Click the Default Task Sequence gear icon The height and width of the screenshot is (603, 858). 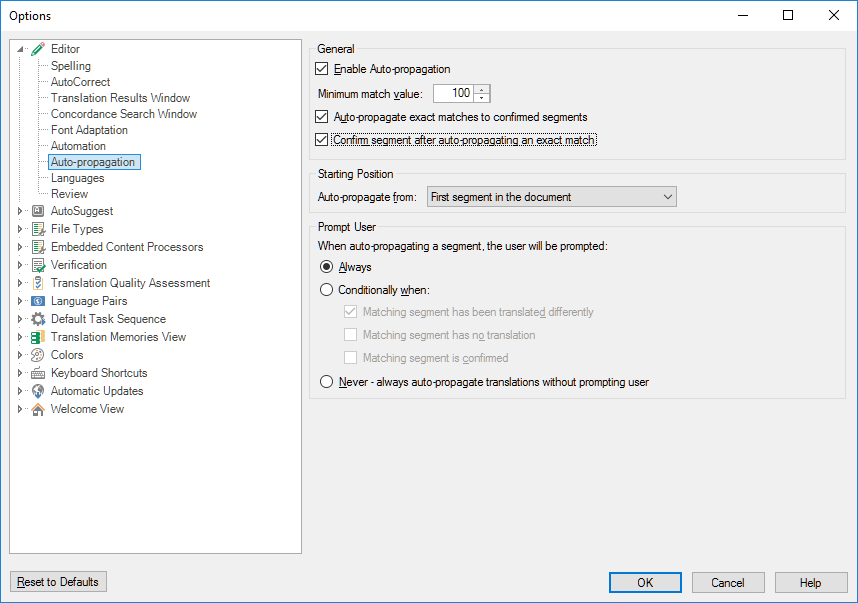point(38,319)
